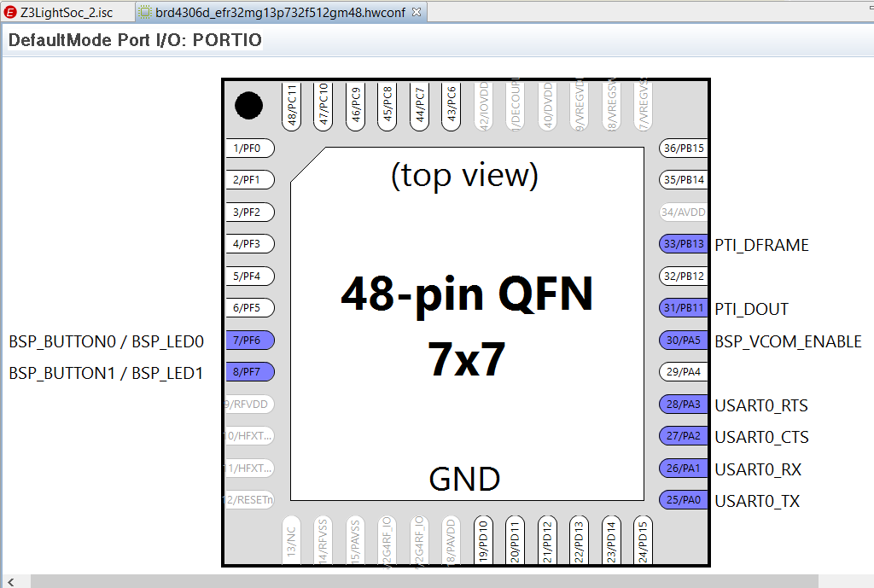
Task: Select pin 1/PF0
Action: pyautogui.click(x=250, y=148)
